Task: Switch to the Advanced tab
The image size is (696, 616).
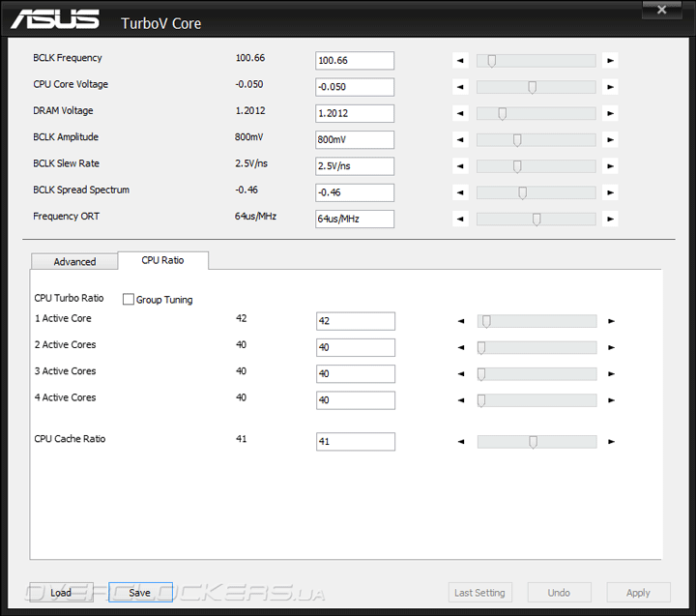Action: click(74, 262)
